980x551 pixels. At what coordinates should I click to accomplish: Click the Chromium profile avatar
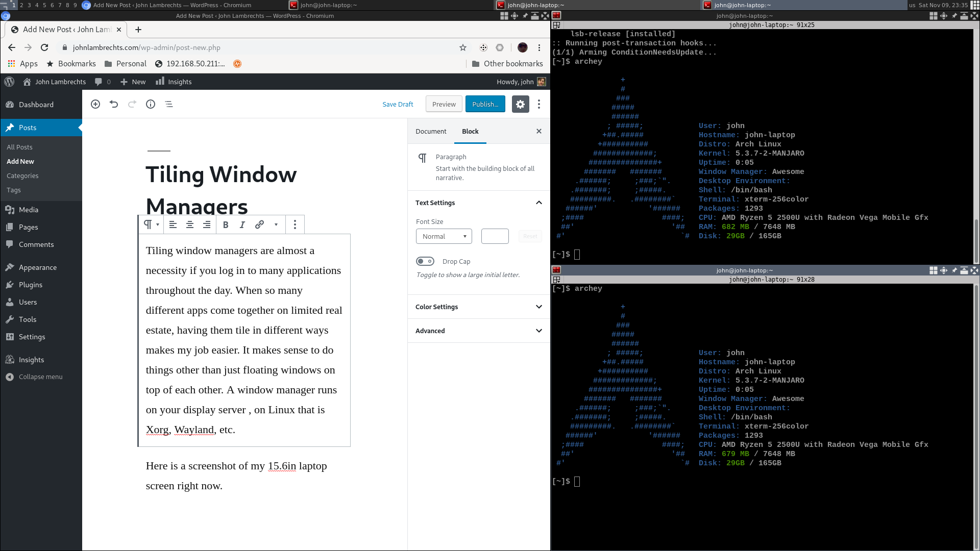tap(522, 47)
